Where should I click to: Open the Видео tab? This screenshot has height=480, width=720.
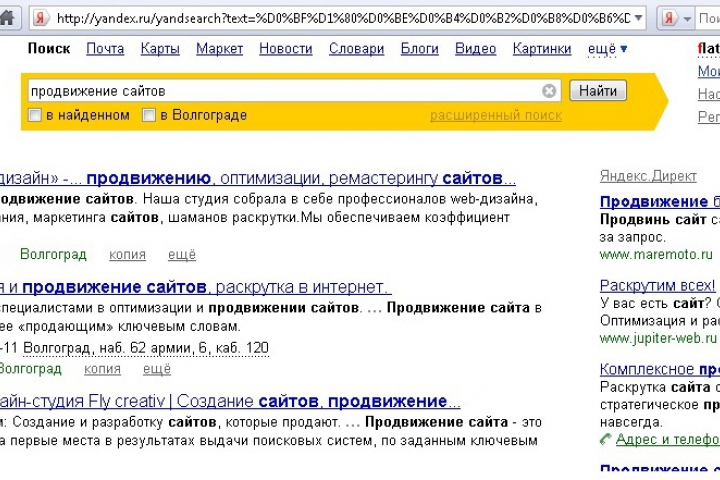[x=475, y=49]
